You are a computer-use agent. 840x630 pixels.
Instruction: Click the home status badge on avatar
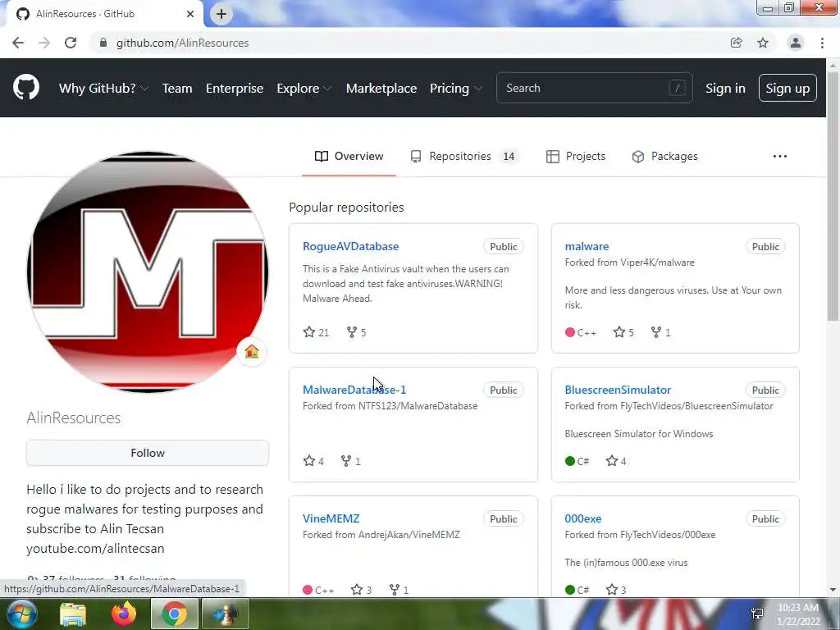pyautogui.click(x=252, y=351)
